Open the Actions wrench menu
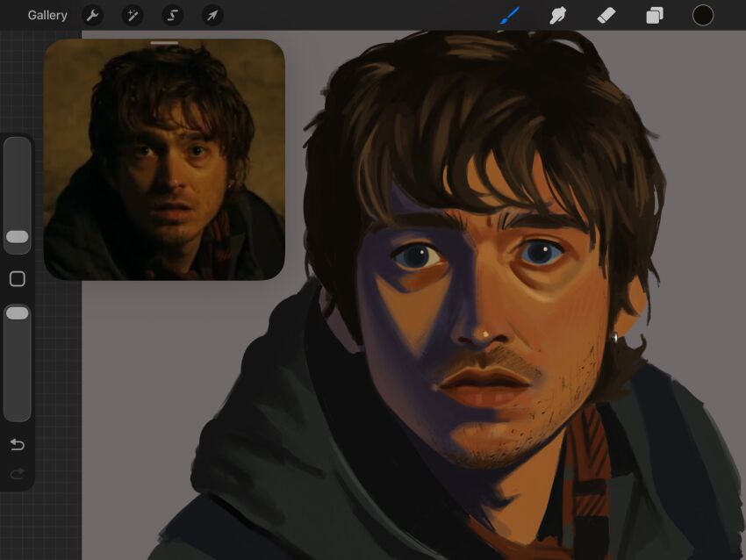 pyautogui.click(x=92, y=15)
